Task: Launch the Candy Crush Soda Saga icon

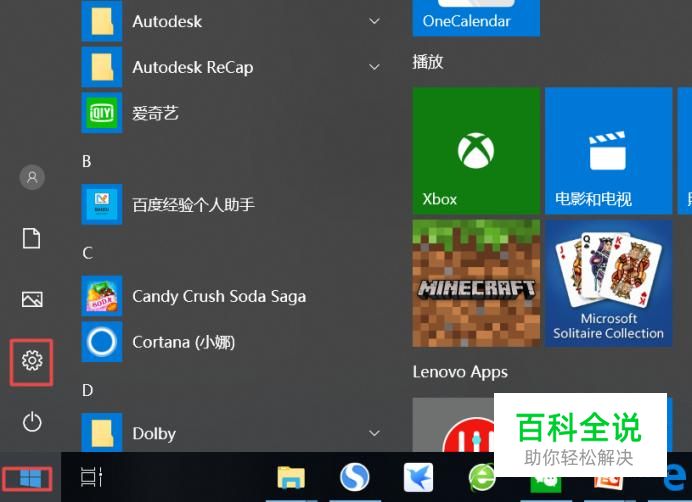Action: (102, 296)
